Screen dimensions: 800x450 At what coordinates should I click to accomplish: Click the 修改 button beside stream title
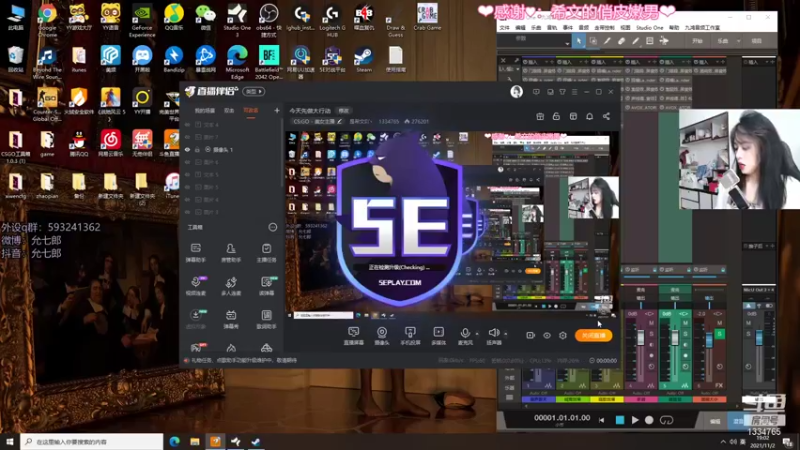click(344, 110)
